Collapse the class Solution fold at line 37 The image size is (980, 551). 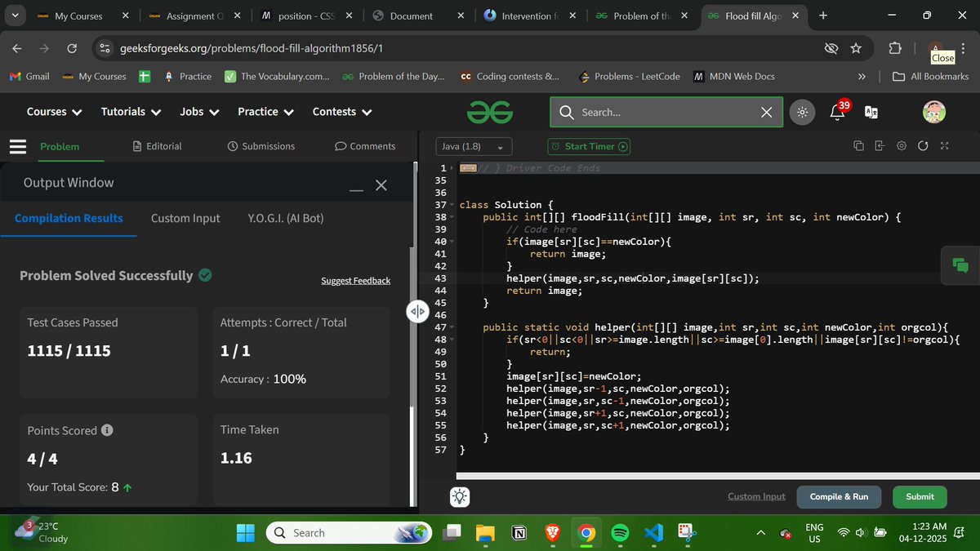(453, 206)
